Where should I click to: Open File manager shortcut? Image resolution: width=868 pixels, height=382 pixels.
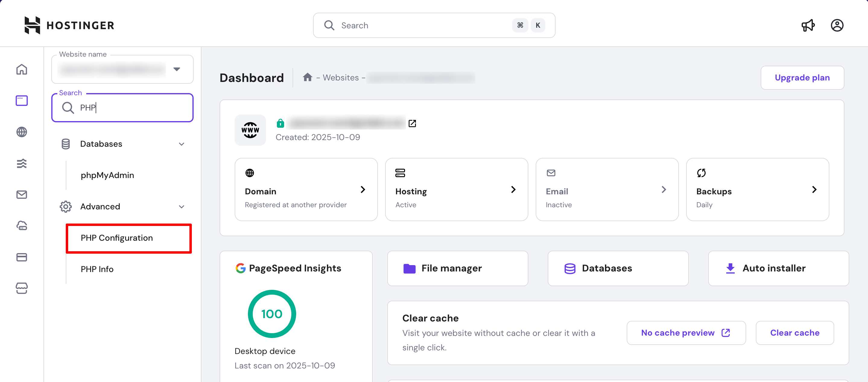click(x=458, y=268)
